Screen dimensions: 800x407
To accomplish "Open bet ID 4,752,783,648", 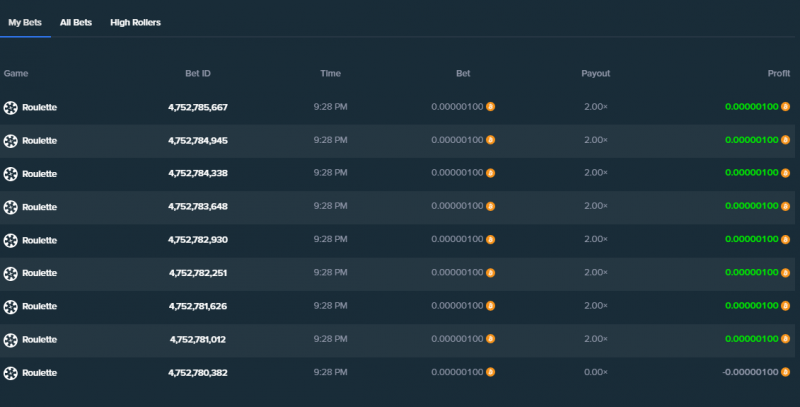I will [x=198, y=207].
